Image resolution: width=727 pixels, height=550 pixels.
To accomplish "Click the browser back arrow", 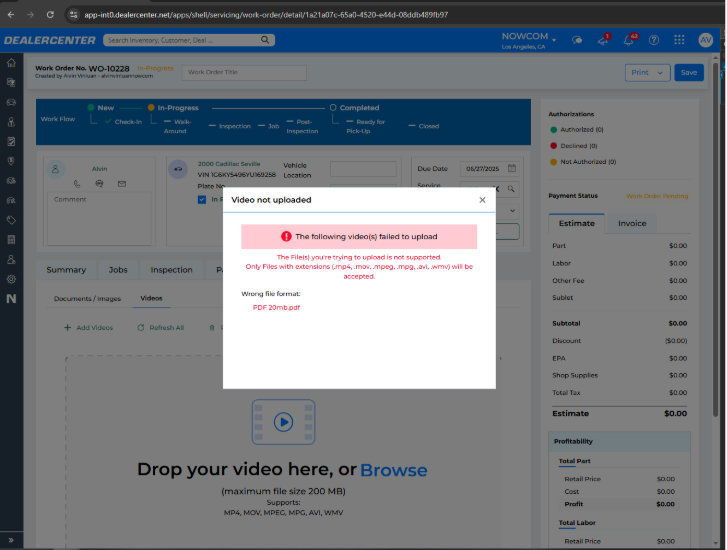I will [11, 15].
